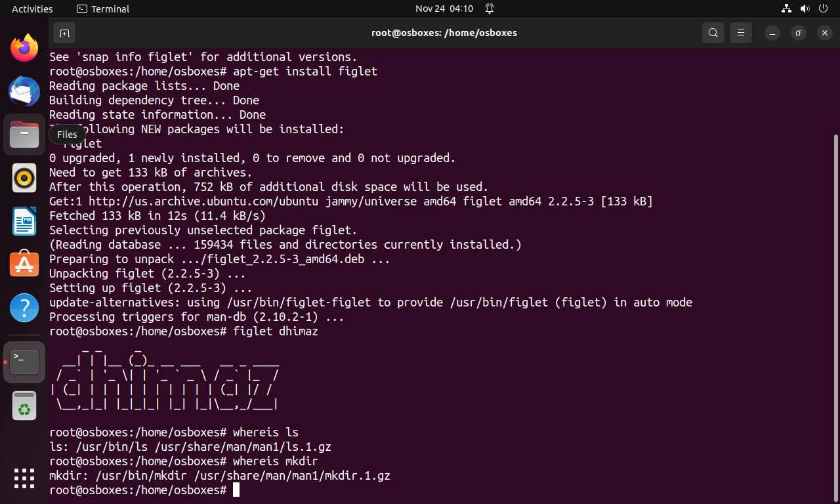Open the Help app in the dock
The image size is (840, 504).
pos(24,308)
